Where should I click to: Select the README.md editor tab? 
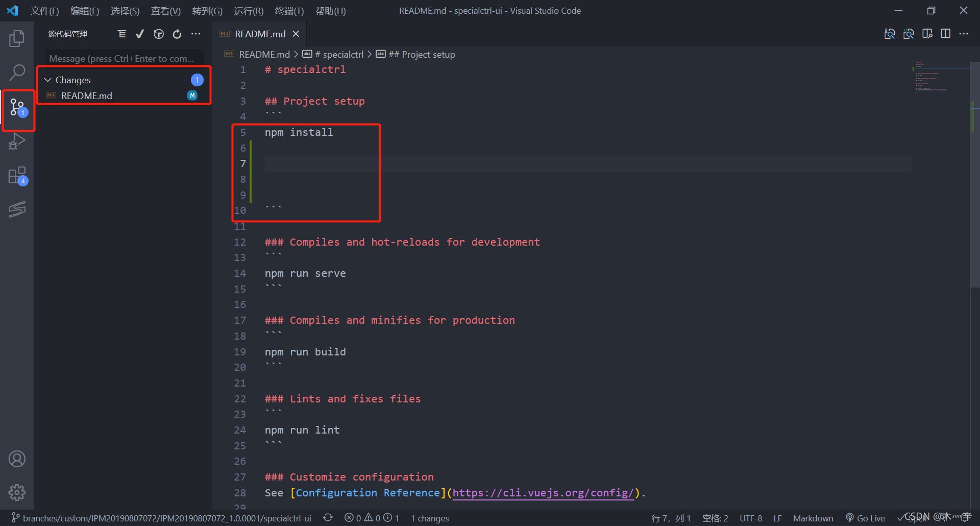click(259, 34)
